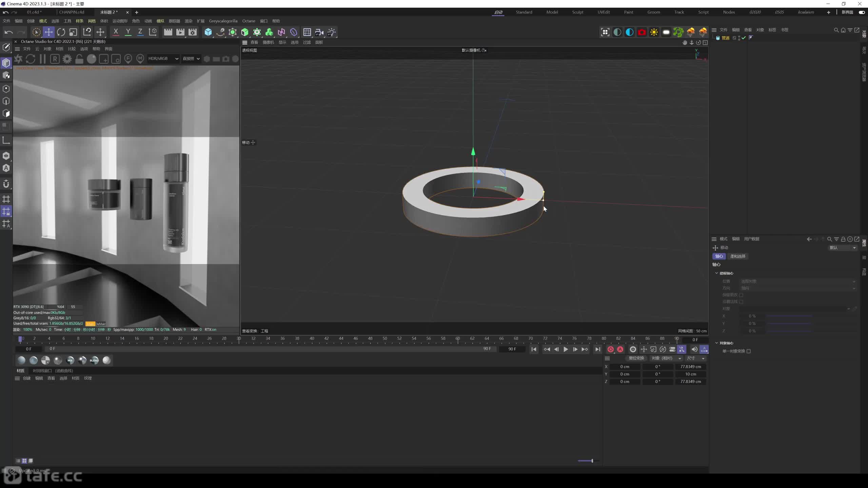Open the Octane menu in menu bar
868x488 pixels.
click(x=249, y=21)
